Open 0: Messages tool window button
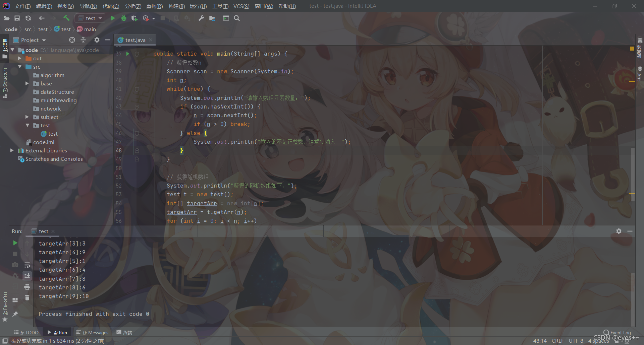The image size is (644, 345). pos(92,333)
